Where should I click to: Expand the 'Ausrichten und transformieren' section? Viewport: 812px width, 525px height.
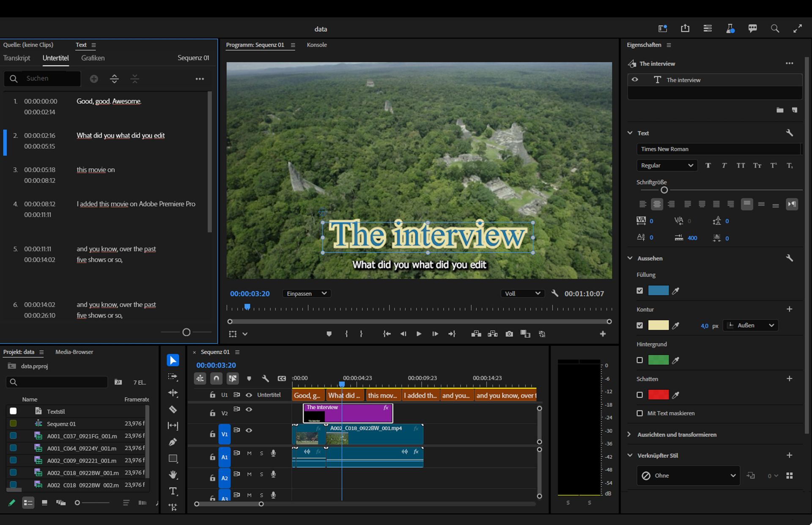click(677, 435)
